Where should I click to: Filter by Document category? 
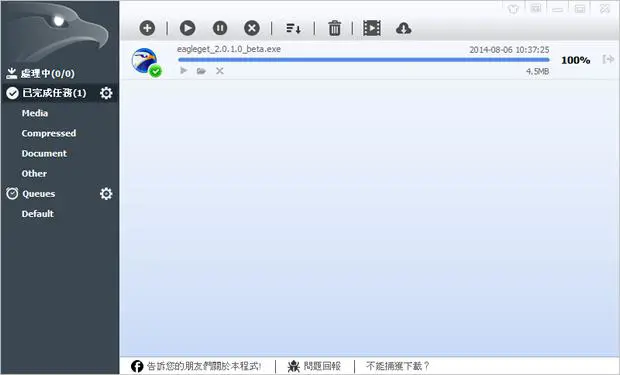tap(44, 153)
